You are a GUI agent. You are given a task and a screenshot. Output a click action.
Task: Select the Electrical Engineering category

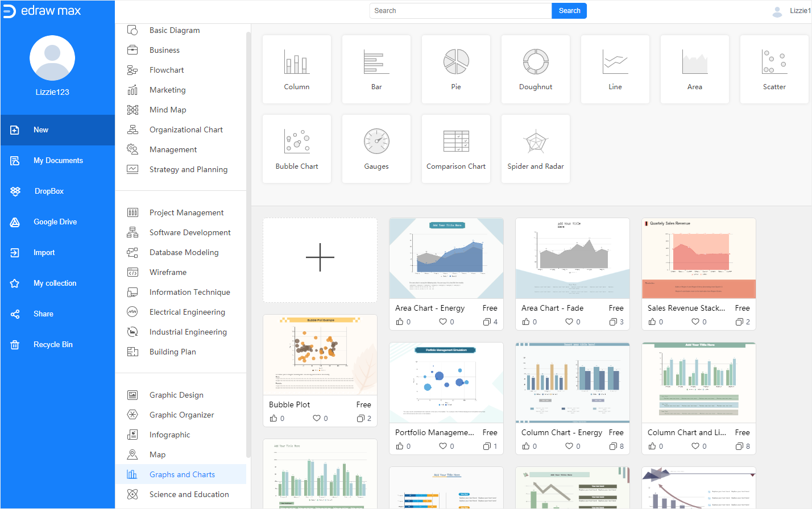click(x=181, y=312)
